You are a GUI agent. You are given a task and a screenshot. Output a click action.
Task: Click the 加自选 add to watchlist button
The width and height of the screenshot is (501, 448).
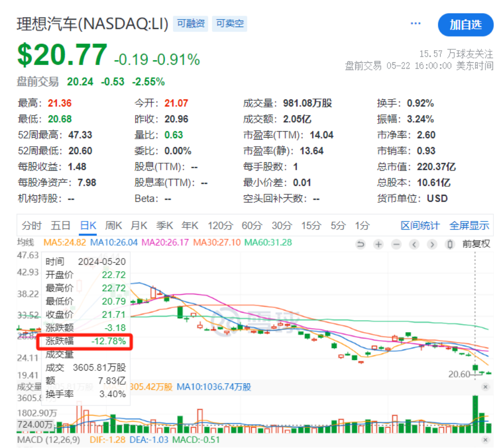pos(465,25)
